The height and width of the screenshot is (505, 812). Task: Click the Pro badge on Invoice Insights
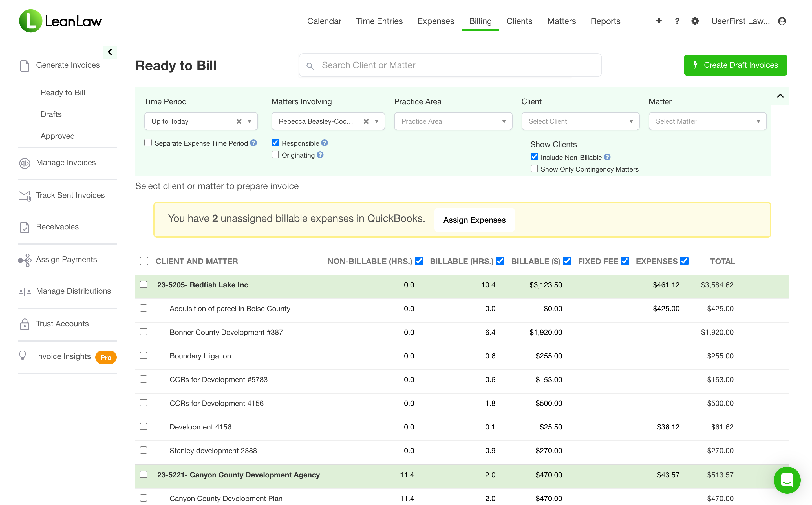(x=106, y=357)
